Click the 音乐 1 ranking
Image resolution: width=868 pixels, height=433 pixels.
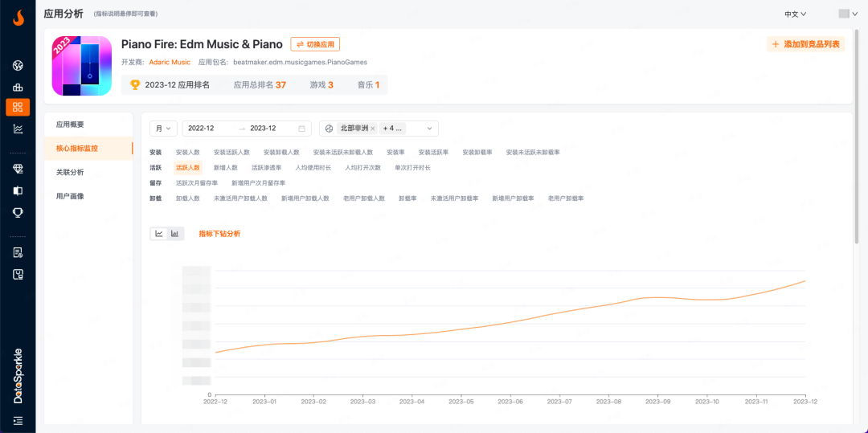pyautogui.click(x=369, y=84)
